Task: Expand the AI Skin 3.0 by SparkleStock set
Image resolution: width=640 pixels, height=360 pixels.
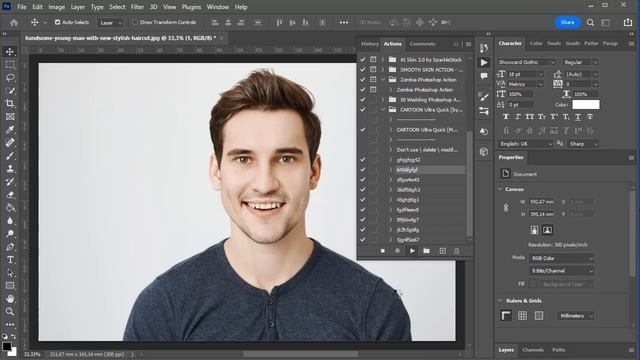Action: click(383, 60)
